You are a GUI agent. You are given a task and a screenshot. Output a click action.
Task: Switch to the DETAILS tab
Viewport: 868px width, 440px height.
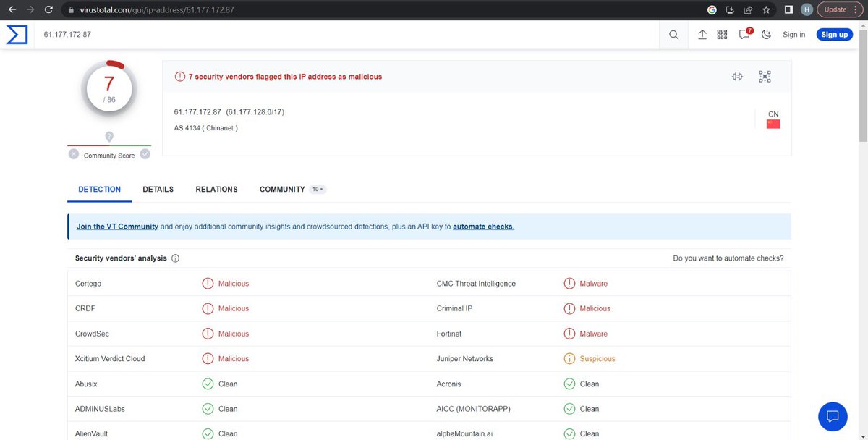click(158, 189)
